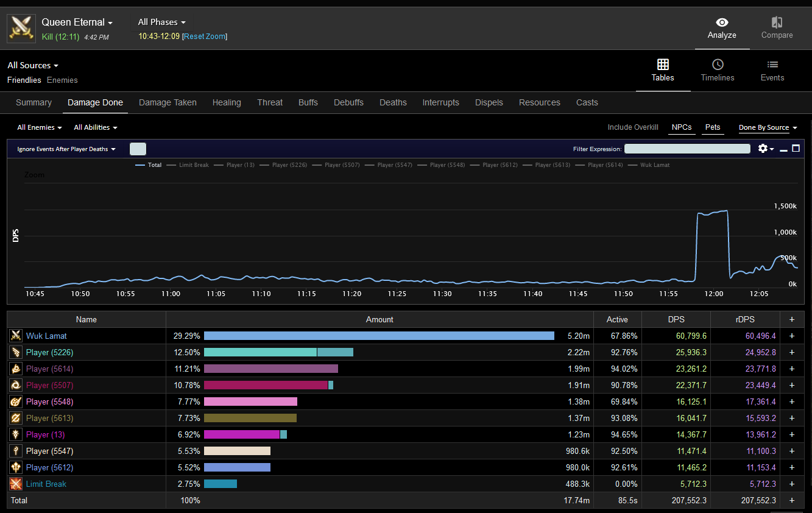This screenshot has height=513, width=812.
Task: Open Ignore Events After Player Deaths dropdown
Action: click(x=66, y=149)
